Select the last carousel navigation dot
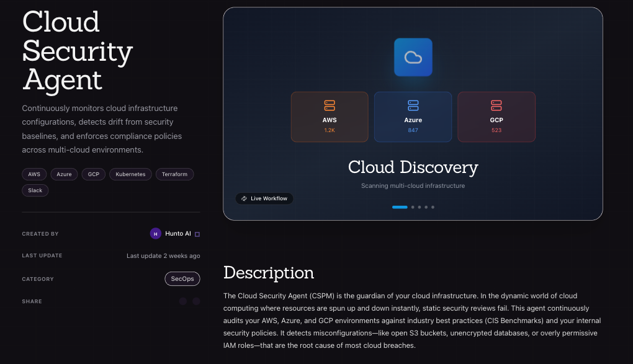The width and height of the screenshot is (633, 364). [x=433, y=207]
